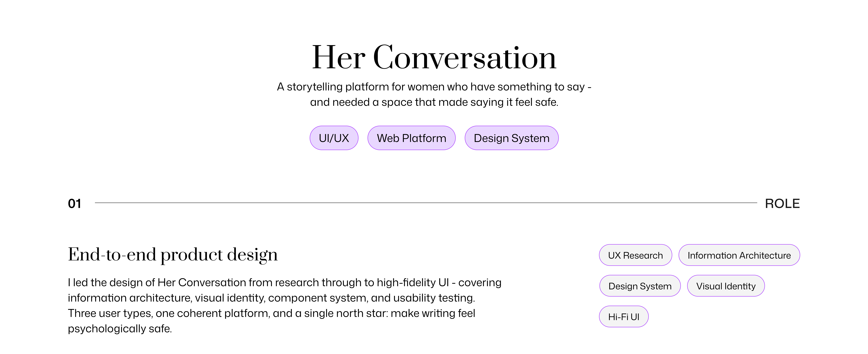Click the line starting "Three user types"

click(271, 313)
